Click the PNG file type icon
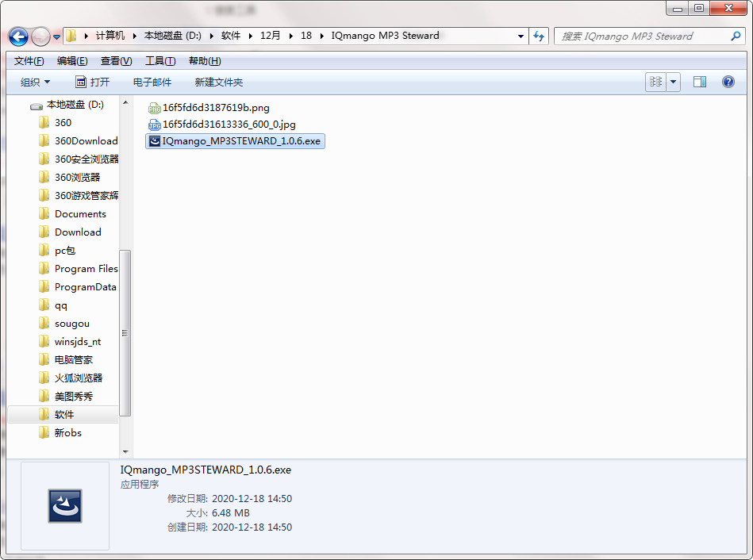This screenshot has width=753, height=560. [x=154, y=108]
